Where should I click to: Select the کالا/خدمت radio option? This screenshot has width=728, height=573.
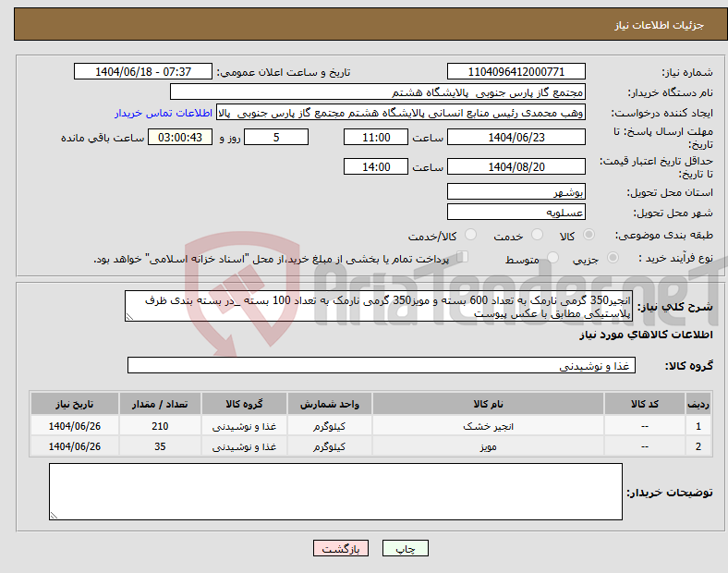coord(471,236)
